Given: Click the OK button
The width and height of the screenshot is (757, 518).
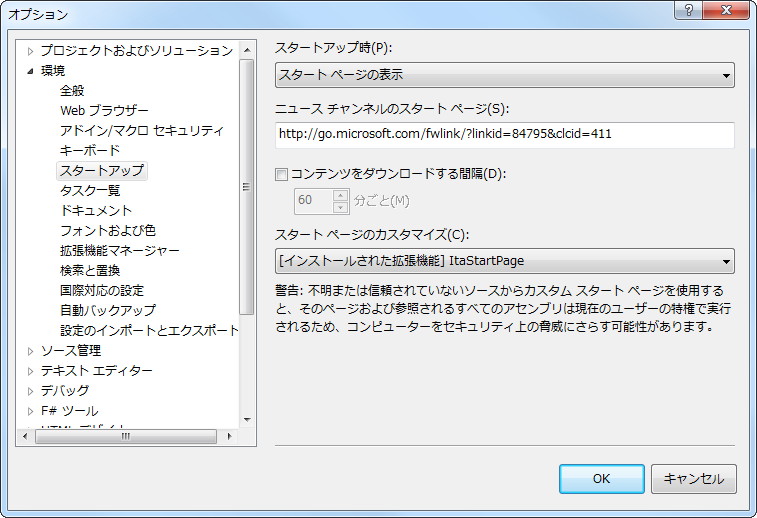Looking at the screenshot, I should 602,479.
